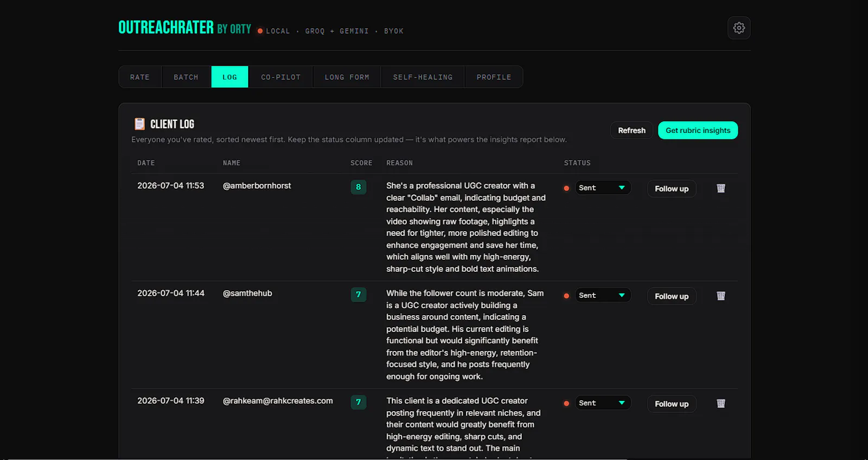Click the "Everyone you've rated" description line
This screenshot has width=868, height=460.
349,139
